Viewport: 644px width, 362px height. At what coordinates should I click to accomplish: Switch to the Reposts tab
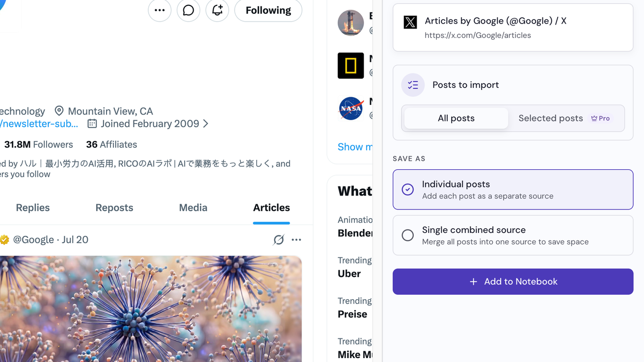tap(114, 208)
